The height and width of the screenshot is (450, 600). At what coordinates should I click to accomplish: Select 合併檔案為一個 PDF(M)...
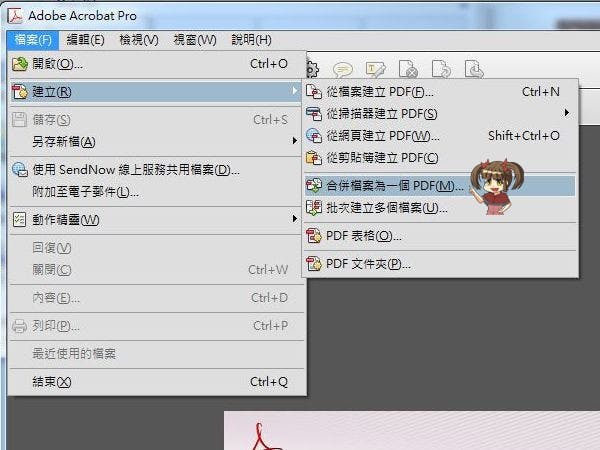440,186
